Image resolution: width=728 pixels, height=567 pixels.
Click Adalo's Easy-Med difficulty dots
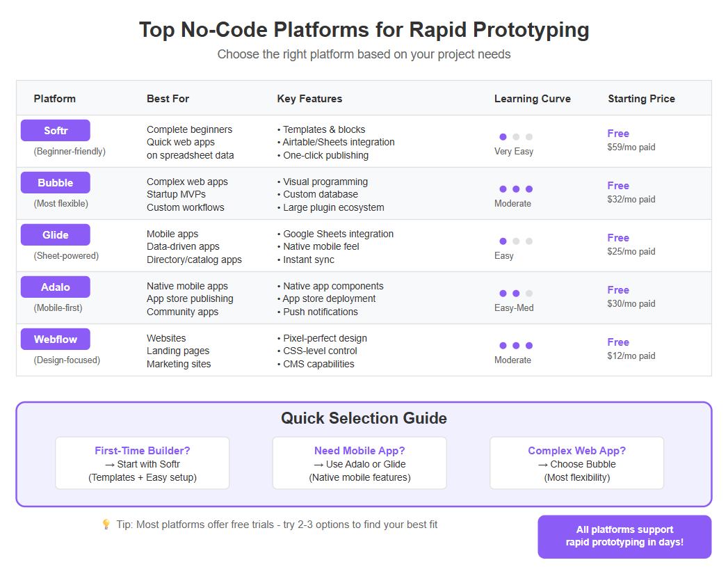pyautogui.click(x=516, y=293)
